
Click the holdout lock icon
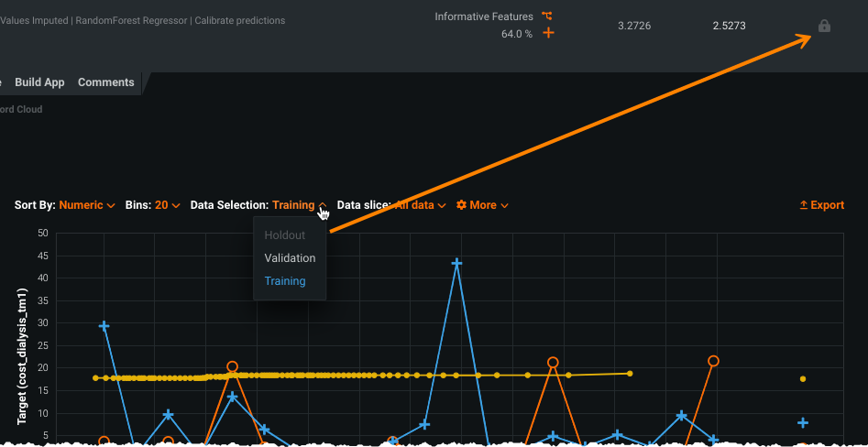pos(824,27)
